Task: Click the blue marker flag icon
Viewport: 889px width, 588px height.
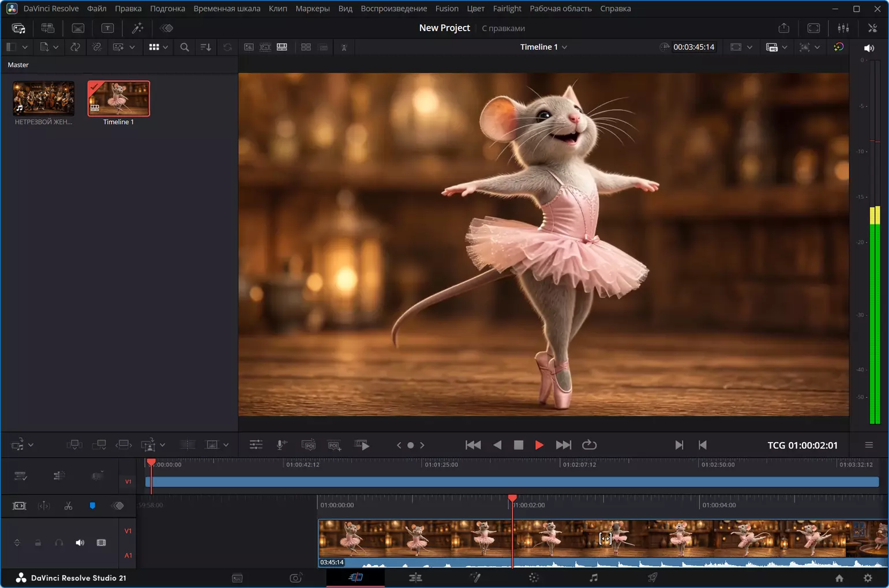Action: coord(92,506)
